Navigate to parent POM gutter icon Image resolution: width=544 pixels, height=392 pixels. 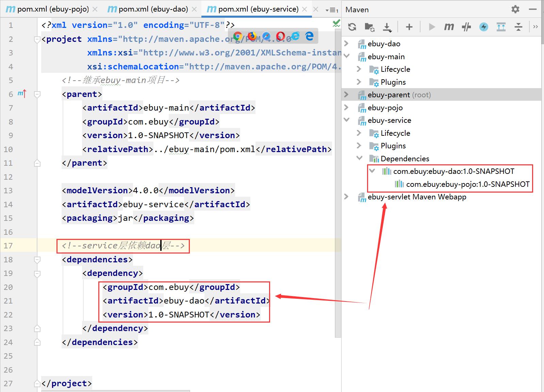tap(22, 94)
